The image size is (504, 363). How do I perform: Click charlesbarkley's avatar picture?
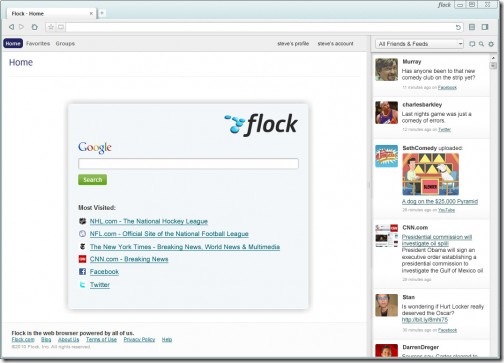click(x=386, y=113)
